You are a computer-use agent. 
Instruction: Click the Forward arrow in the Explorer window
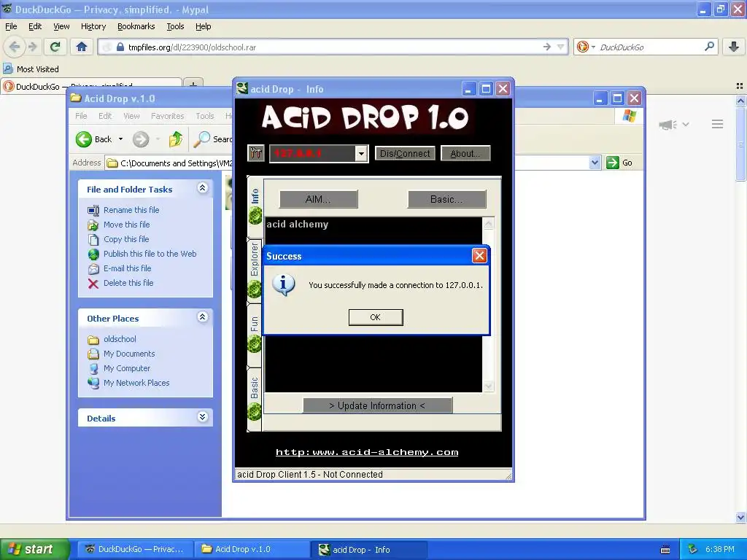[141, 139]
